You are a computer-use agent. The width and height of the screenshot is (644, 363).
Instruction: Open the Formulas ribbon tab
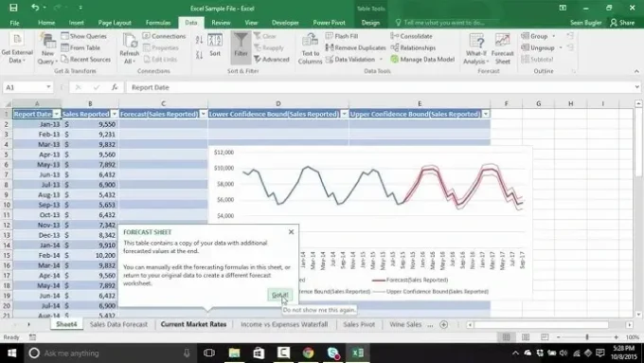[158, 23]
